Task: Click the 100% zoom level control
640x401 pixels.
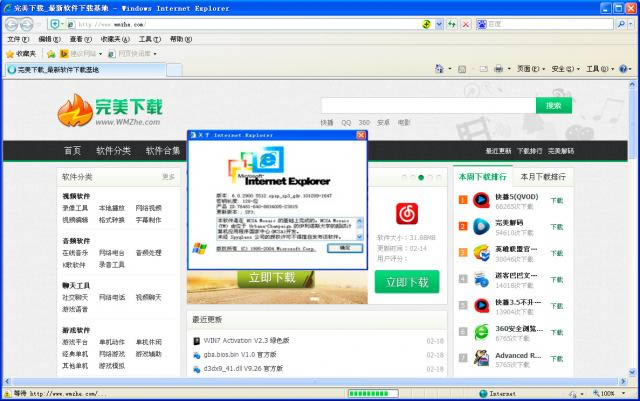Action: [x=607, y=394]
